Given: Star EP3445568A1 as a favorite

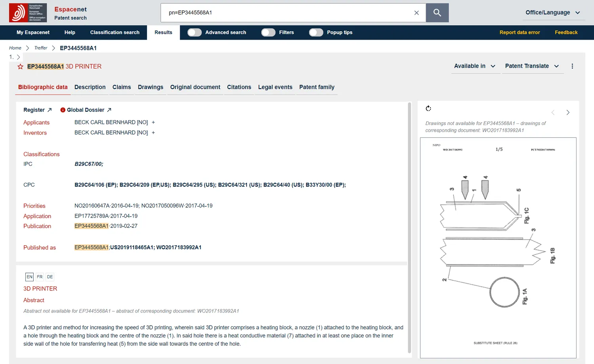Looking at the screenshot, I should click(21, 66).
